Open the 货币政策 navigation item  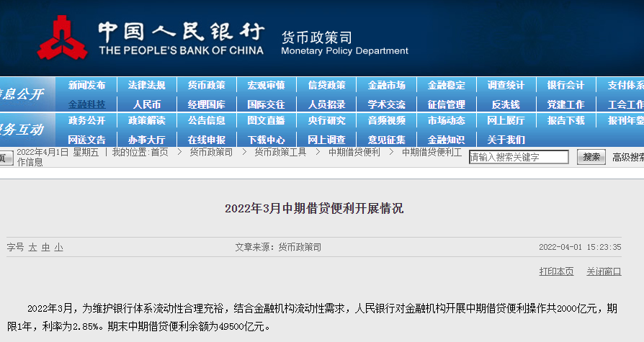pos(207,85)
